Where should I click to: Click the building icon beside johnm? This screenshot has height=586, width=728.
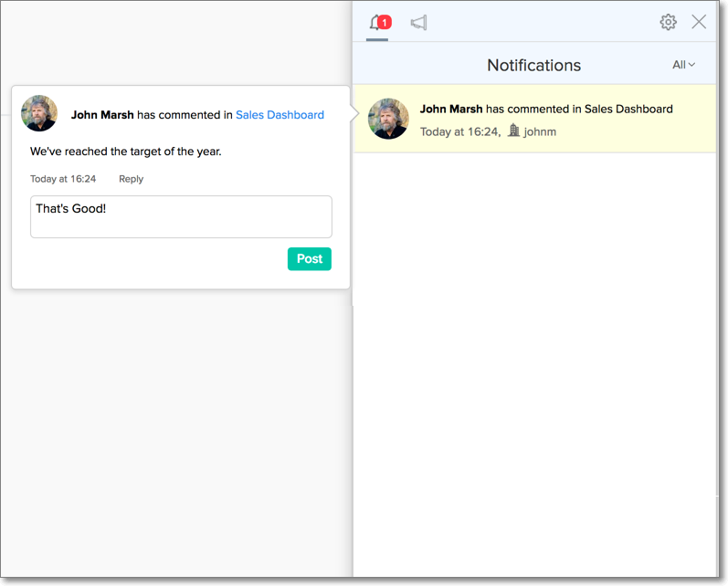tap(513, 131)
